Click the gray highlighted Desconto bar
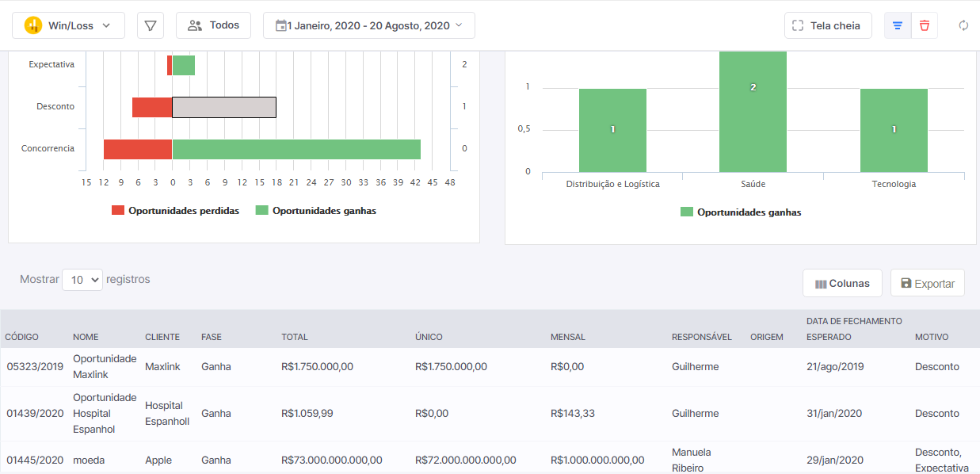 pyautogui.click(x=224, y=107)
